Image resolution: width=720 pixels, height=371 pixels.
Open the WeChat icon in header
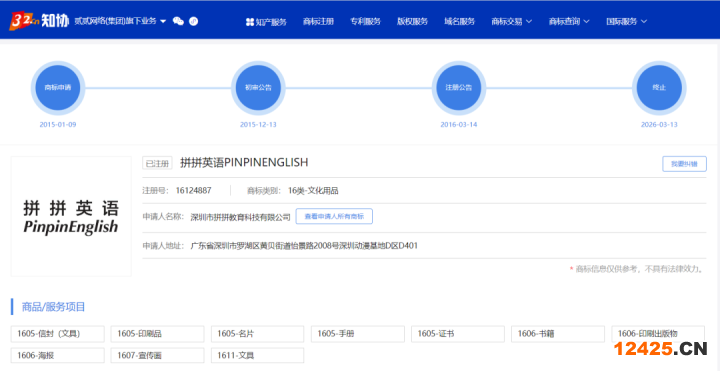tap(178, 21)
